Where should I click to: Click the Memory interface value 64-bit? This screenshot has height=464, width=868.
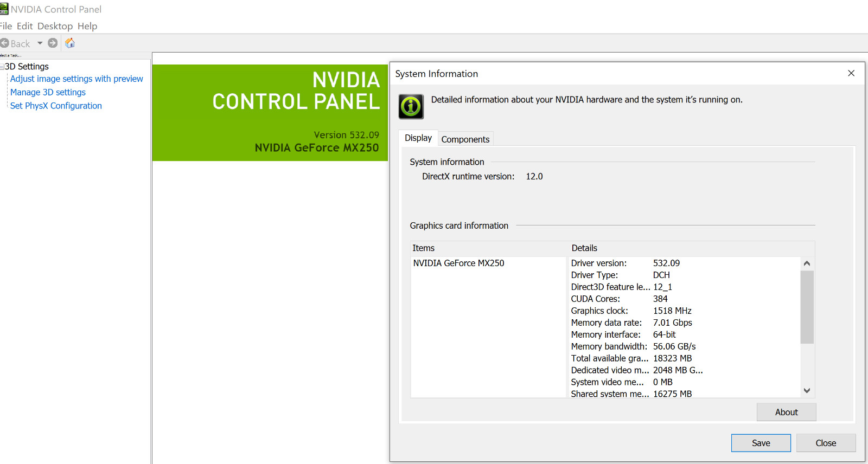pos(665,335)
